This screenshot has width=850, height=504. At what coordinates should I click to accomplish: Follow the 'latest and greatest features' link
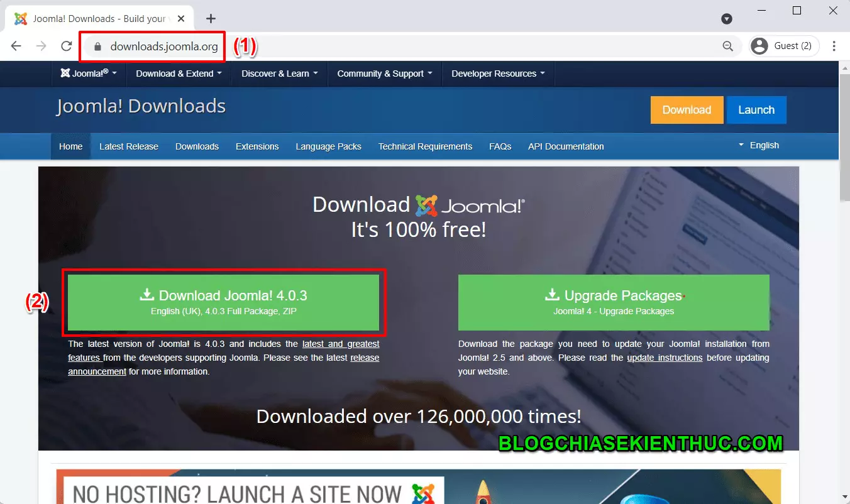pyautogui.click(x=341, y=344)
